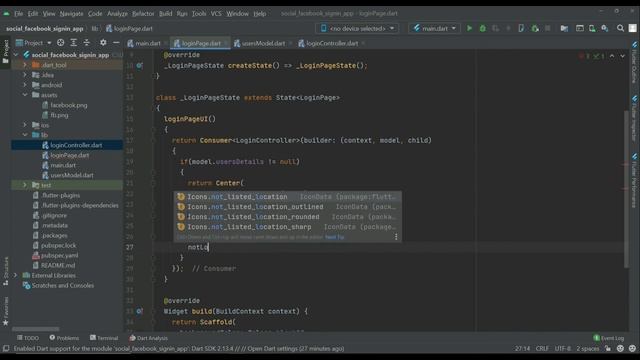
Task: Expand External Libraries node
Action: (x=16, y=275)
